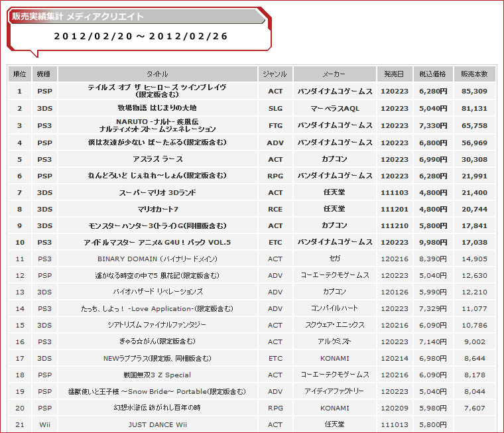
Task: Click sales figure 65,758
Action: [474, 126]
